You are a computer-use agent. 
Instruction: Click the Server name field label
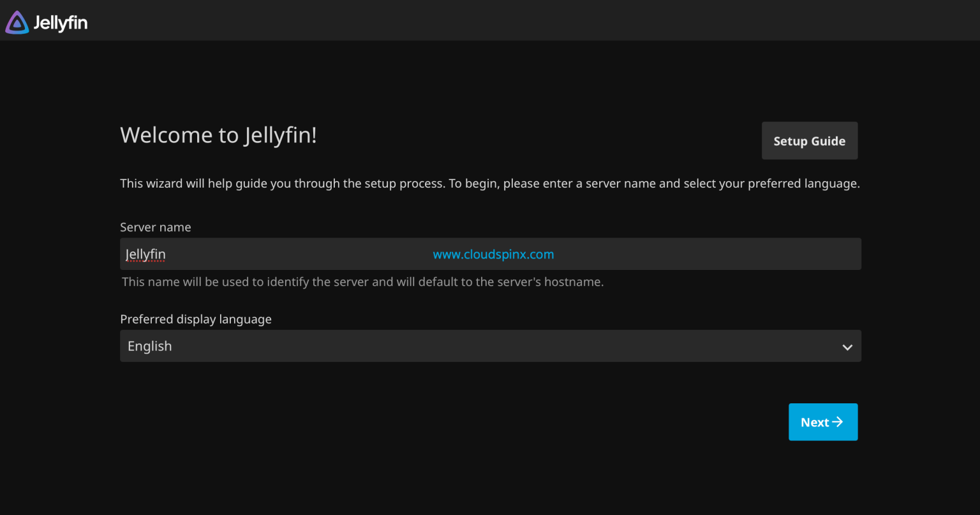pyautogui.click(x=155, y=227)
